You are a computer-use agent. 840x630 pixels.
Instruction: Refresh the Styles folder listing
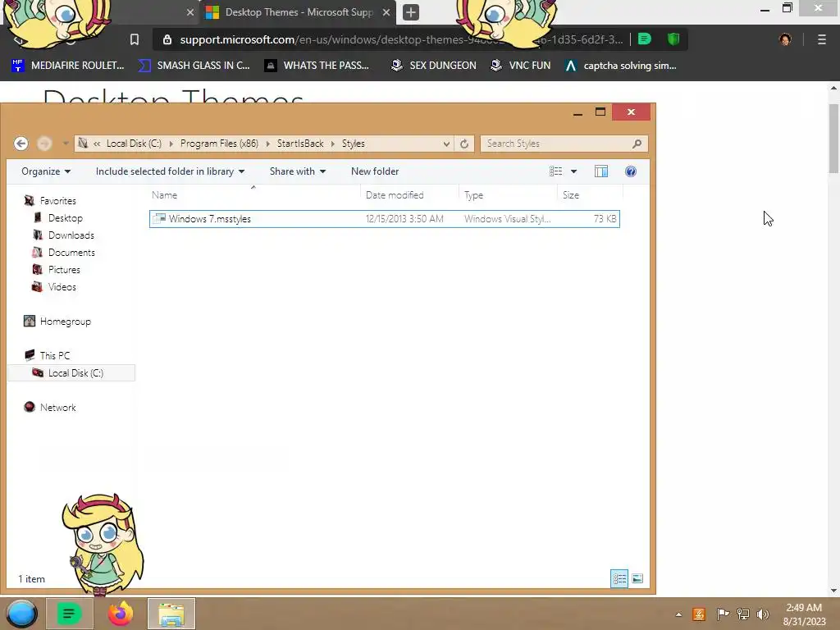[x=464, y=144]
